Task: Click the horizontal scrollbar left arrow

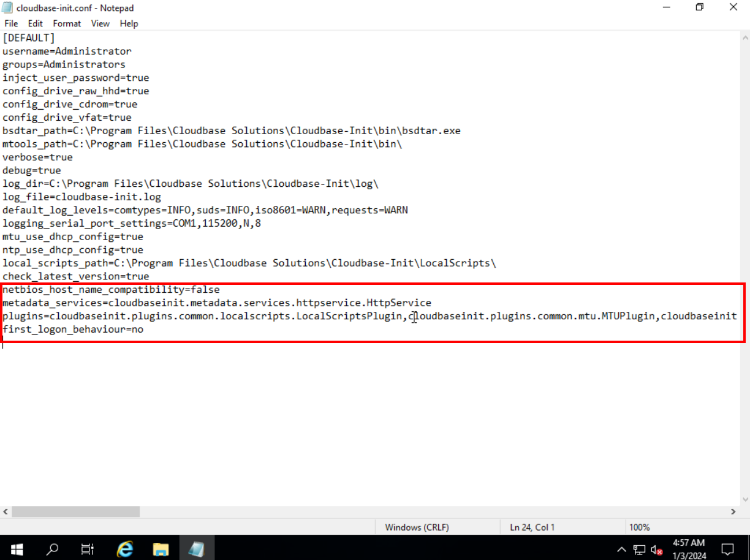Action: [x=6, y=512]
